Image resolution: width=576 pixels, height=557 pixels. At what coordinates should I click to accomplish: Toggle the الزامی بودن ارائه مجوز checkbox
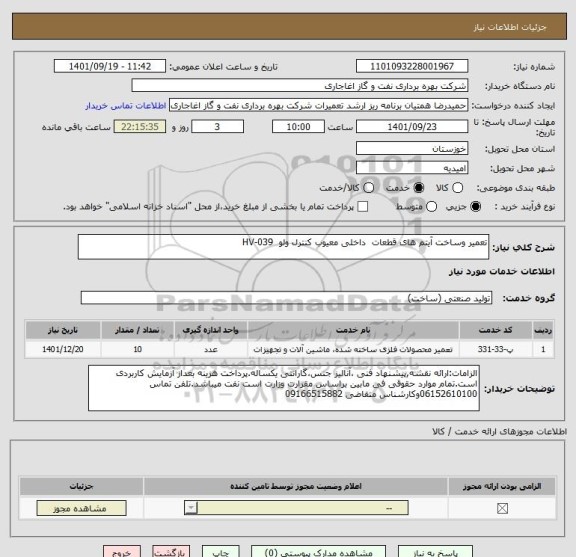(502, 509)
